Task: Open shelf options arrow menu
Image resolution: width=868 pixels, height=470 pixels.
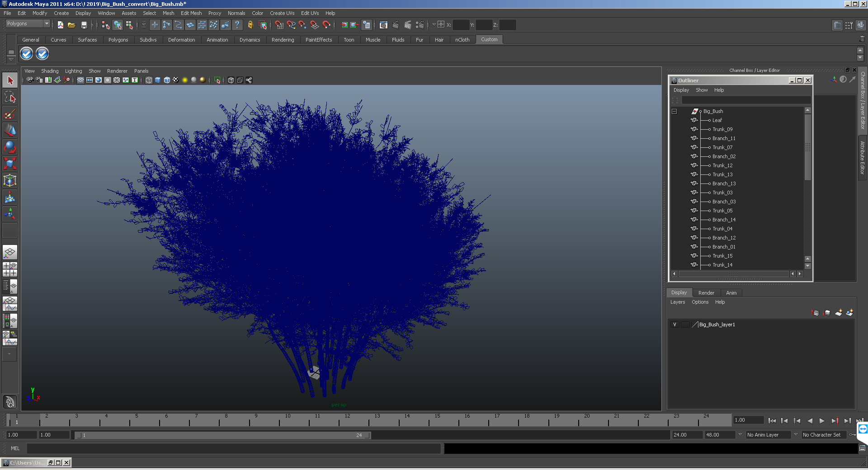Action: [x=11, y=60]
